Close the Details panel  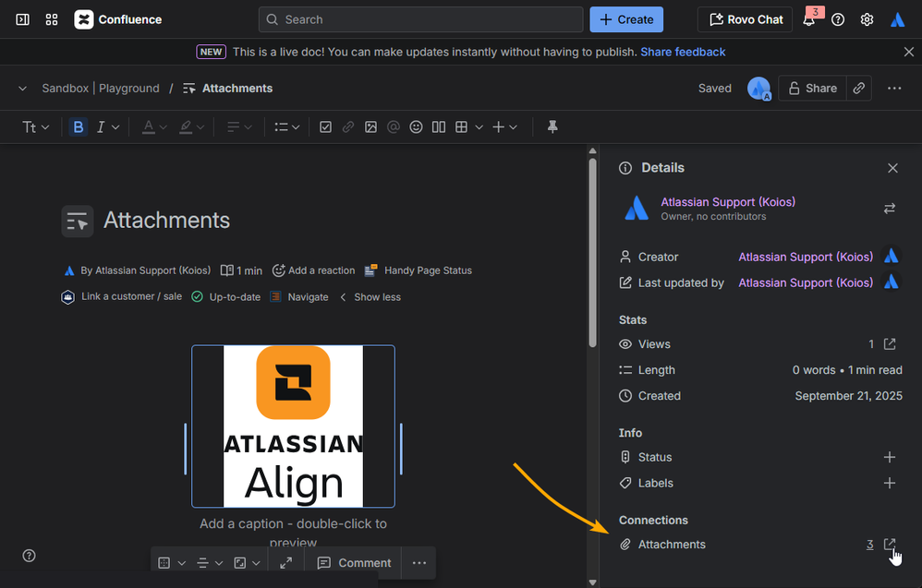[892, 168]
